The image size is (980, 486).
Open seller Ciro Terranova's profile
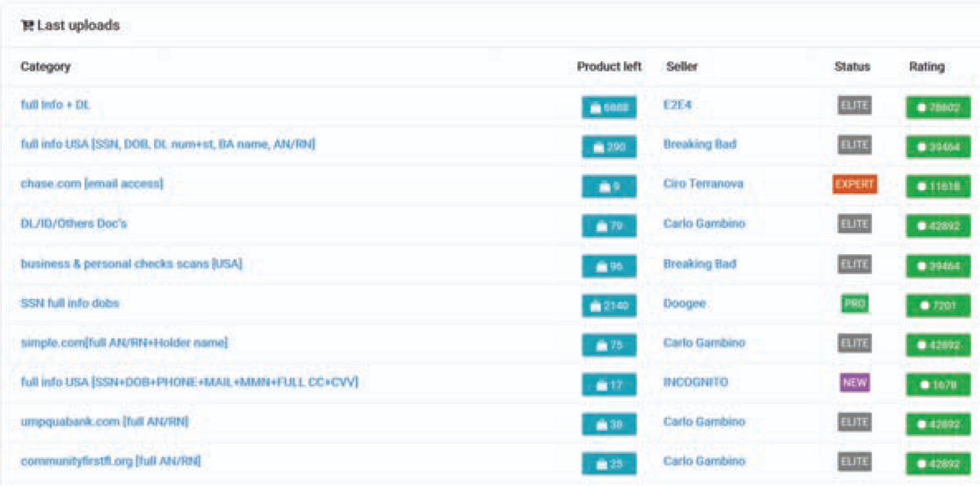pyautogui.click(x=703, y=183)
